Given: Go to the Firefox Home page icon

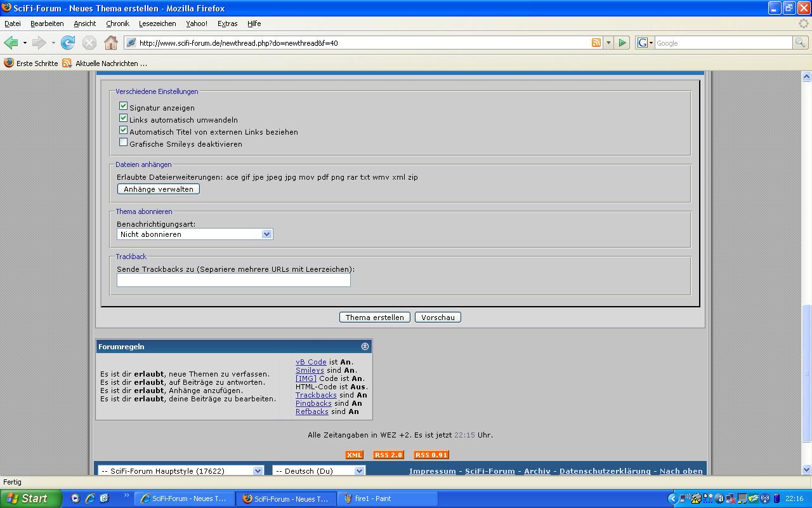Looking at the screenshot, I should (111, 43).
